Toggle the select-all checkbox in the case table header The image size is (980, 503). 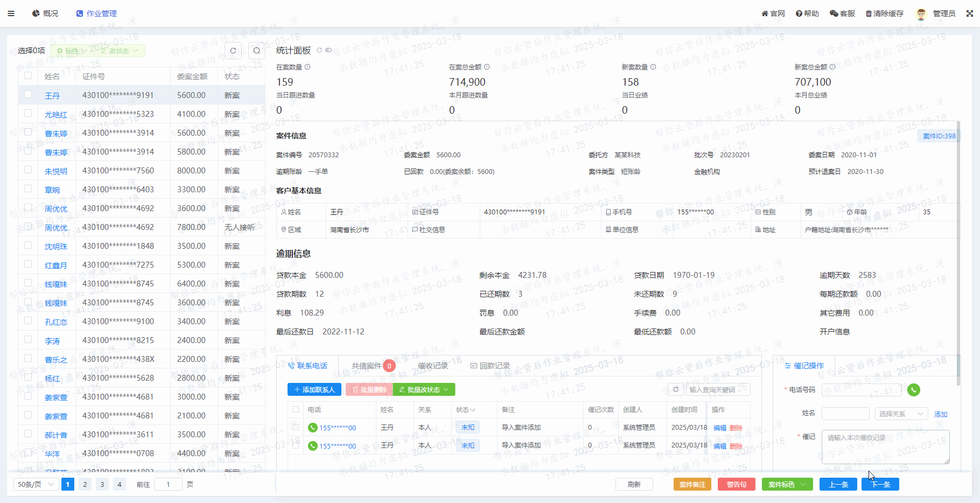pyautogui.click(x=27, y=76)
